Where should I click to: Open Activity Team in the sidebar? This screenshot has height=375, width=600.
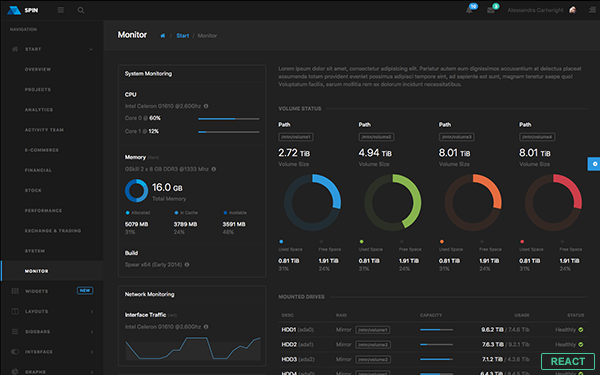click(44, 130)
